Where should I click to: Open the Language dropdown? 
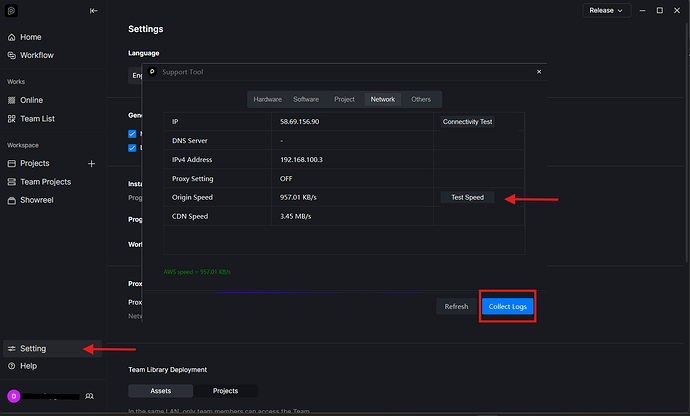tap(136, 75)
